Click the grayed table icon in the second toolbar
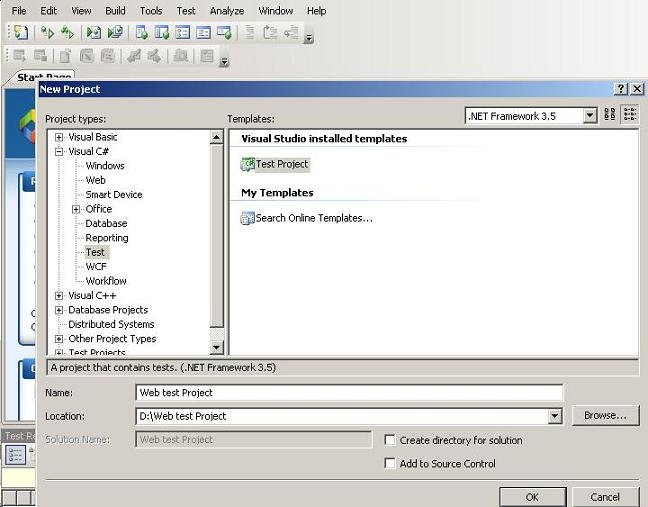The width and height of the screenshot is (648, 507). [x=207, y=56]
